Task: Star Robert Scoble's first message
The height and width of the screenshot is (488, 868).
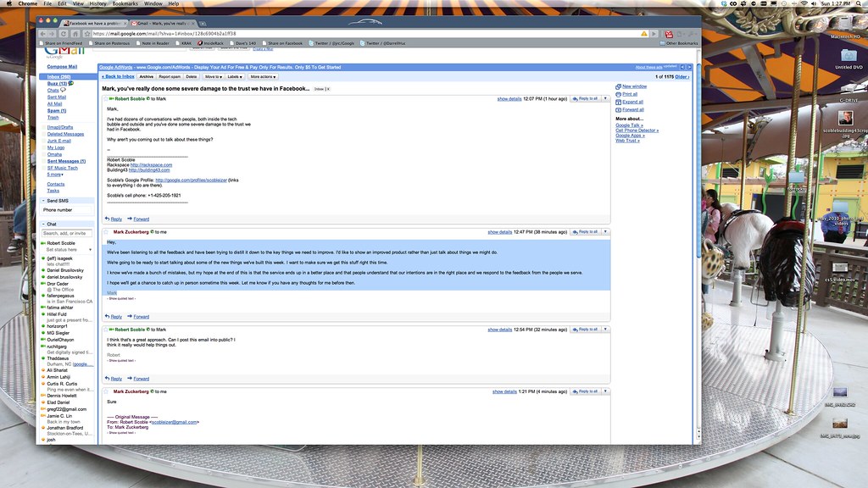Action: (x=107, y=99)
